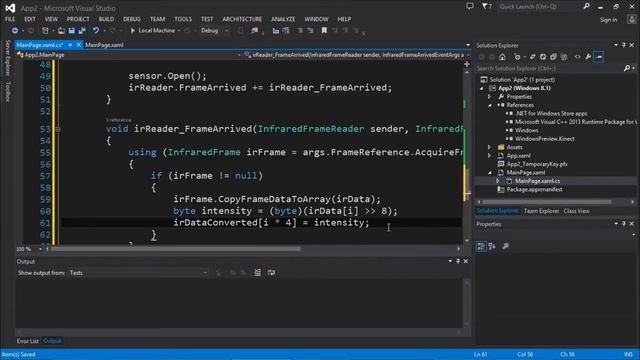The width and height of the screenshot is (640, 360).
Task: Open Server Explorer side tab
Action: click(7, 58)
